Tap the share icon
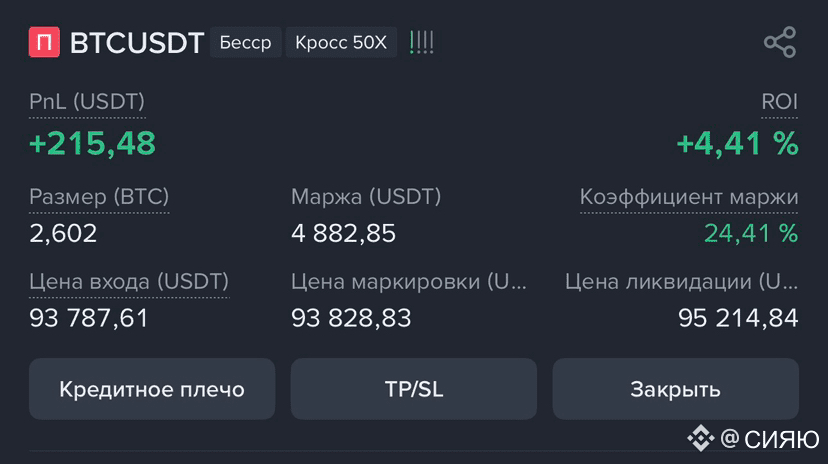Screen dimensions: 828x464 point(780,42)
